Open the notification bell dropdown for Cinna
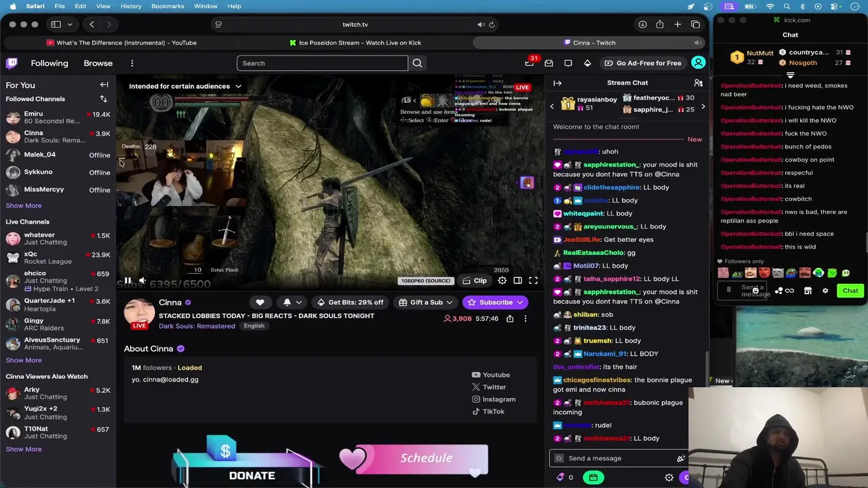 click(292, 302)
